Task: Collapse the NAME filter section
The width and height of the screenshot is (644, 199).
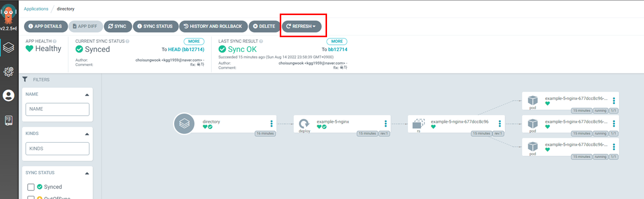Action: point(87,94)
